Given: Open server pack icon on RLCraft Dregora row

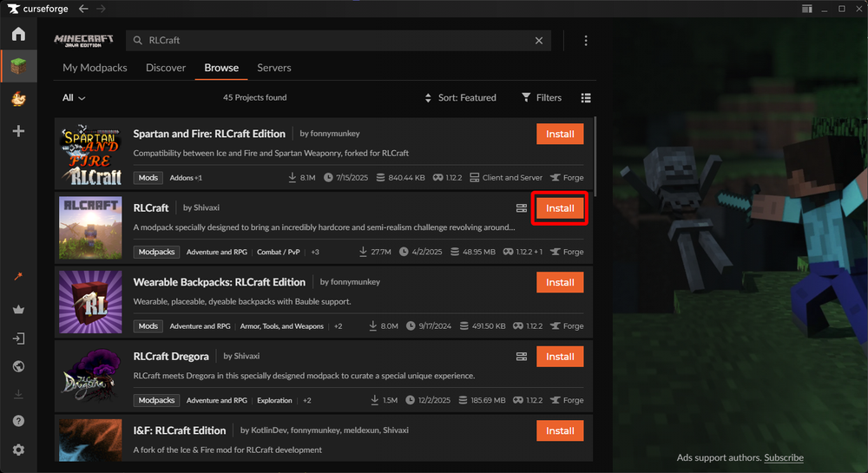Looking at the screenshot, I should pos(522,357).
